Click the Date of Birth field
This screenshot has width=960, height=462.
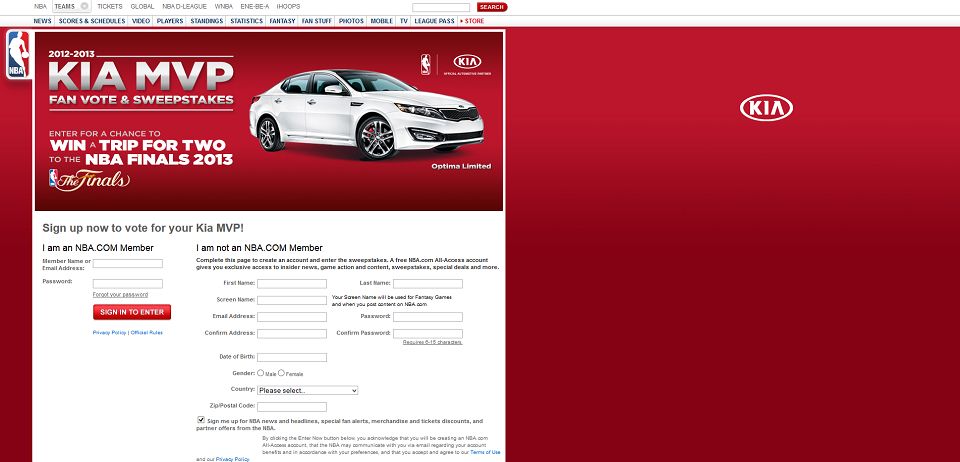[x=291, y=357]
